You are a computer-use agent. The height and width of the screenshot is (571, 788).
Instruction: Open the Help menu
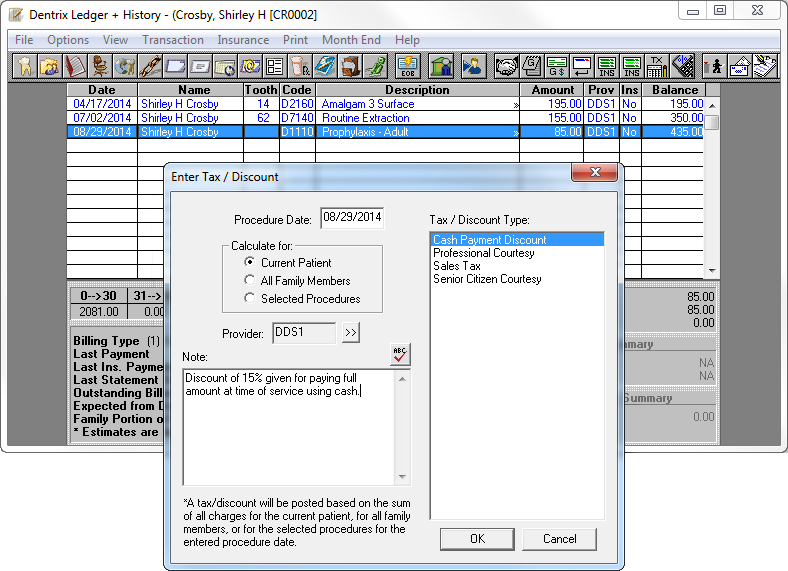407,40
